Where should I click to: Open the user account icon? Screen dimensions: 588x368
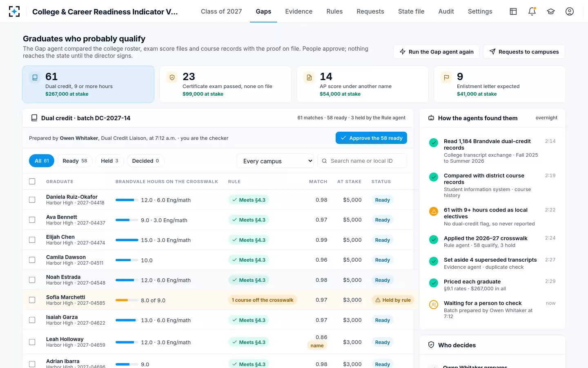point(570,11)
